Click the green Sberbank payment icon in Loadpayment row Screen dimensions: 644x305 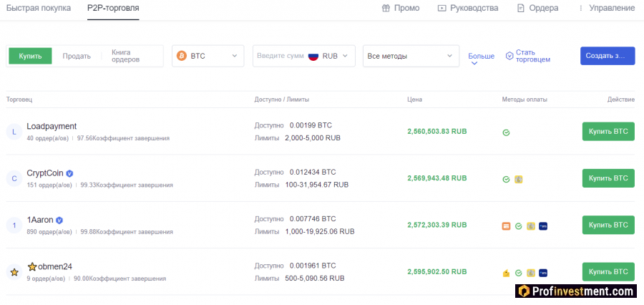507,132
